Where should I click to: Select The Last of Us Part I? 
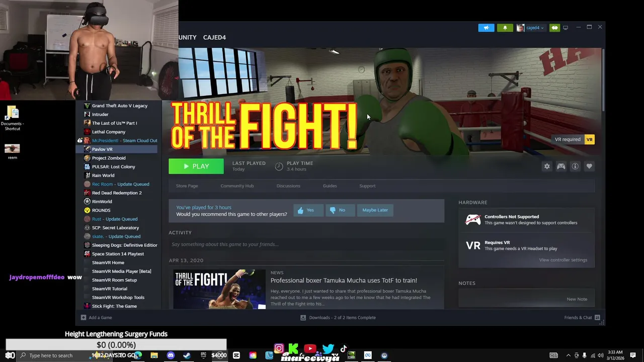(114, 123)
